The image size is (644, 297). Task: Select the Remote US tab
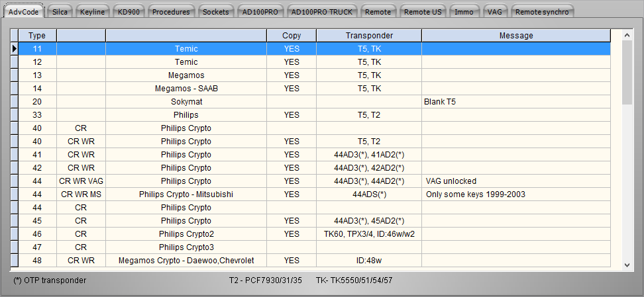click(x=423, y=12)
